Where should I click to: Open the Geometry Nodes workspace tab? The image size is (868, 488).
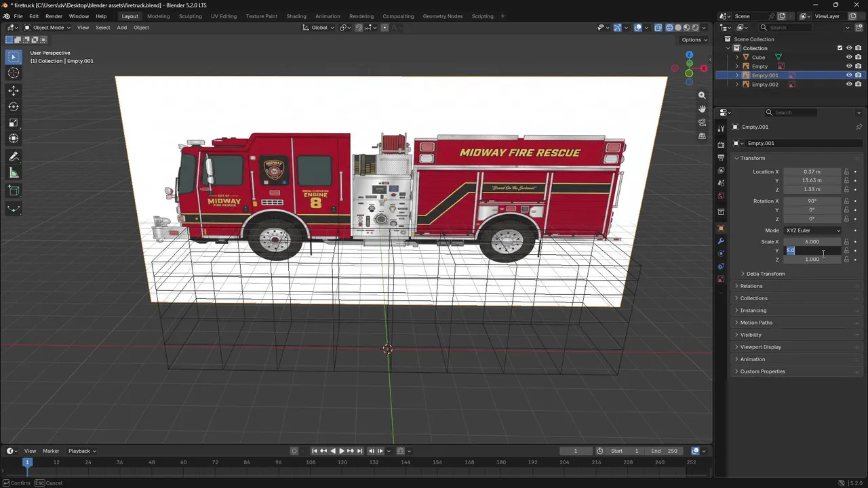click(x=443, y=16)
